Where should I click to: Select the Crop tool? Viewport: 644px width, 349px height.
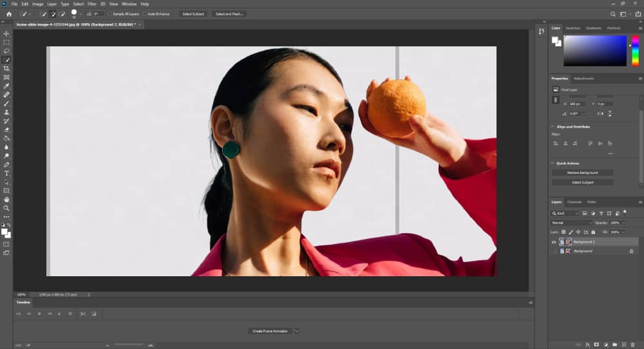(x=6, y=68)
